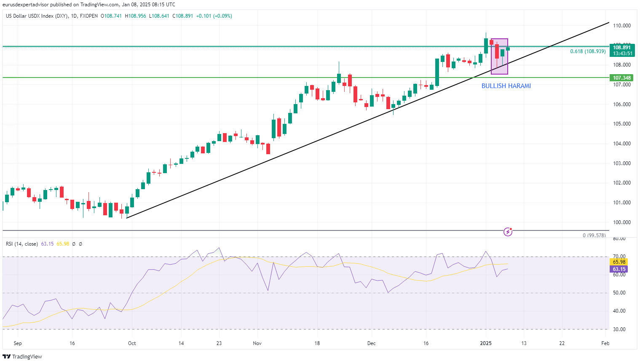The image size is (640, 364).
Task: Click the Sep date label on time axis
Action: coord(18,343)
